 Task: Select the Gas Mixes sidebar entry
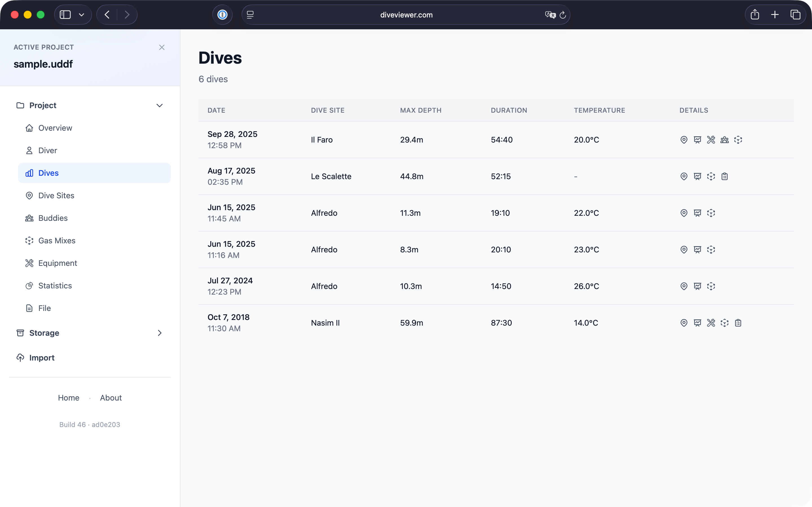click(57, 241)
